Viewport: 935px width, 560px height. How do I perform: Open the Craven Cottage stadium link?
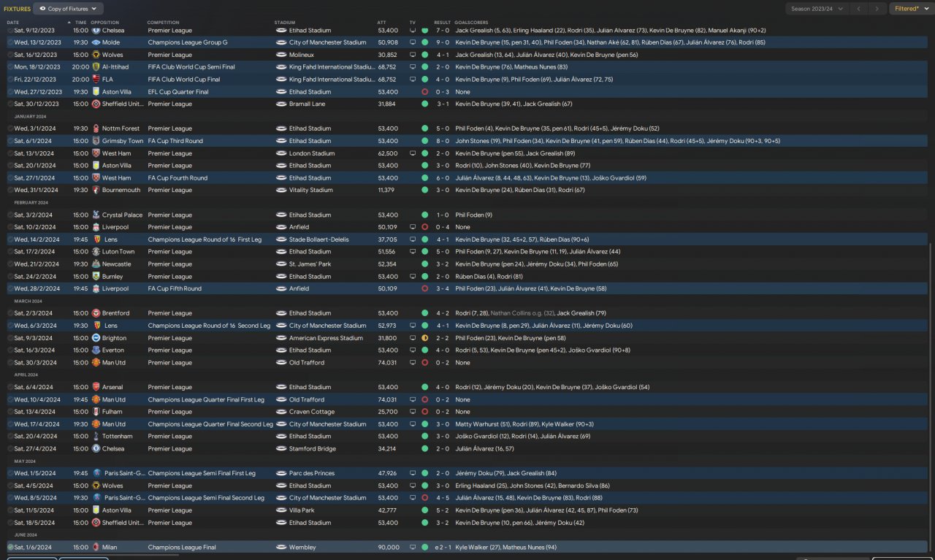[x=312, y=412]
